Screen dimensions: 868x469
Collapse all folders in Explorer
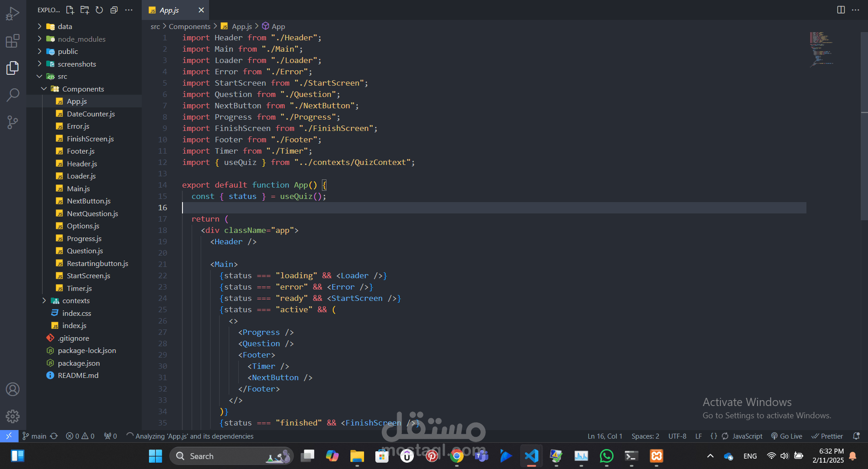pyautogui.click(x=114, y=10)
